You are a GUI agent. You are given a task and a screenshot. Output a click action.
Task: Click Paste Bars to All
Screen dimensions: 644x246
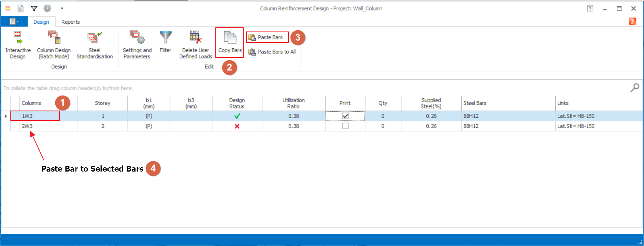pos(272,52)
